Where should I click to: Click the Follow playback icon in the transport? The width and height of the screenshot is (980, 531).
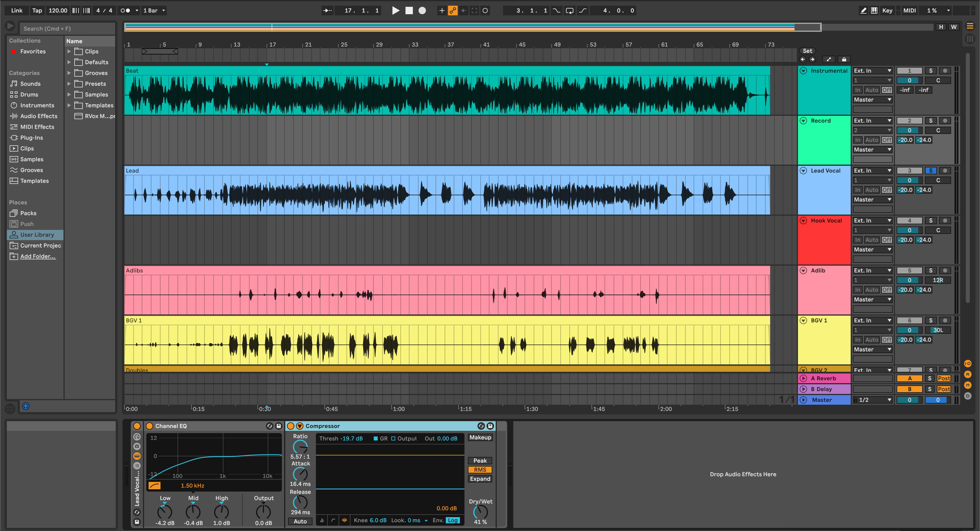(x=328, y=10)
